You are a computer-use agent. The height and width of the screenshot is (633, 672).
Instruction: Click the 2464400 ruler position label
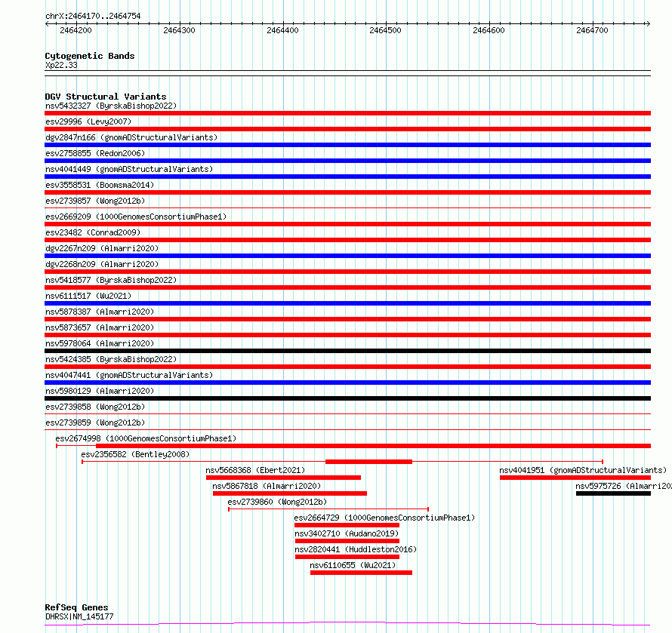tap(282, 30)
